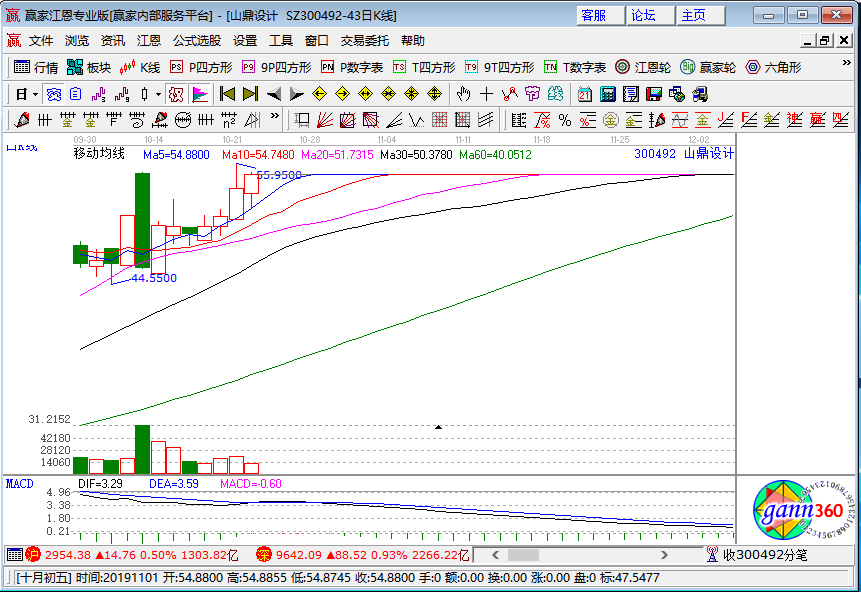
Task: Open the period dropdown beside the 日 icon
Action: click(36, 94)
